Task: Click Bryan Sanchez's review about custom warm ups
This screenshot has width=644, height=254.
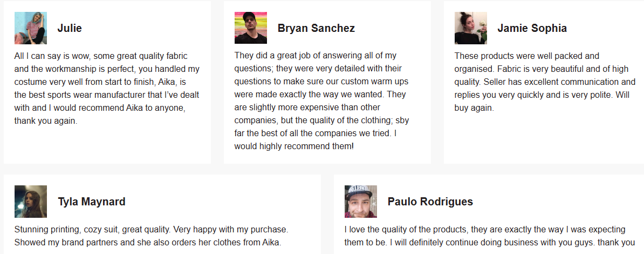Action: coord(321,101)
